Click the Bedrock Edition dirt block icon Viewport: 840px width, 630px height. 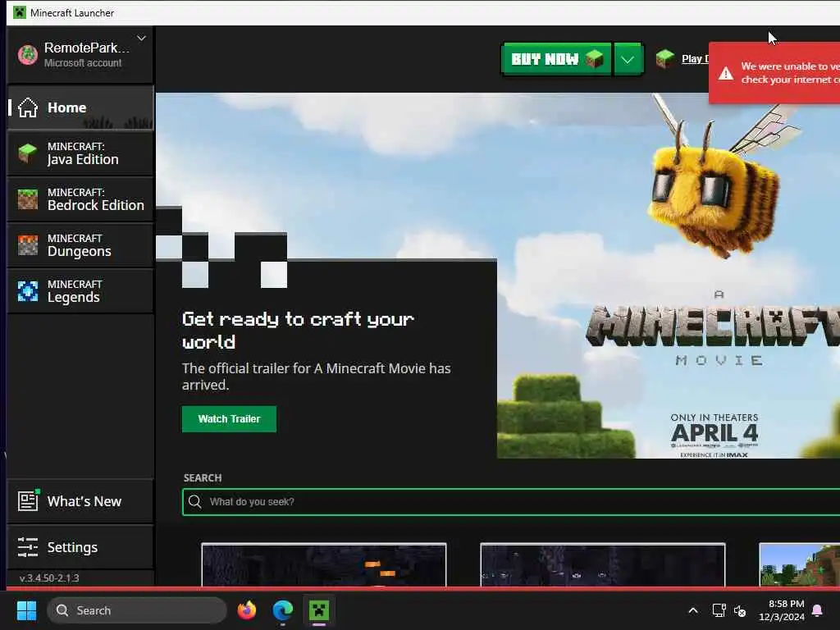[x=28, y=199]
